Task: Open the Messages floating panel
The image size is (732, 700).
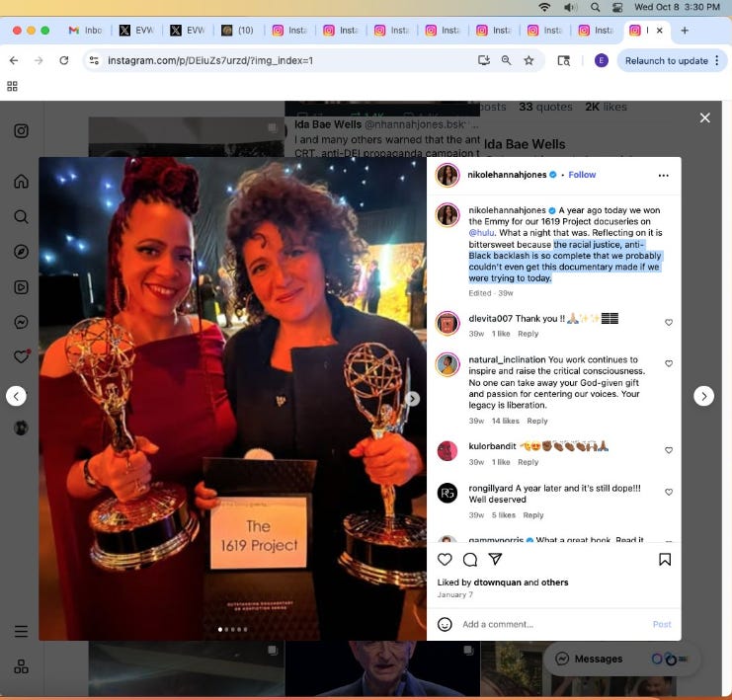Action: [x=621, y=659]
